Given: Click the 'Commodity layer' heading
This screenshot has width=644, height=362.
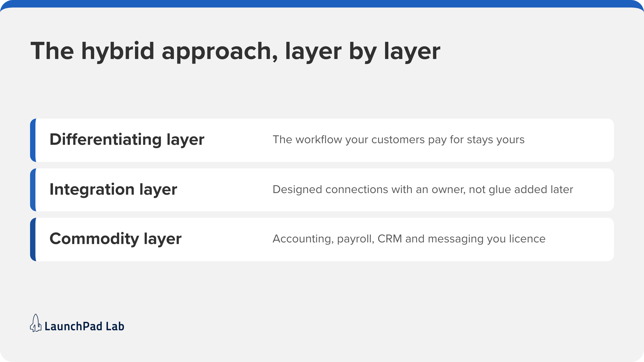Looking at the screenshot, I should (115, 239).
